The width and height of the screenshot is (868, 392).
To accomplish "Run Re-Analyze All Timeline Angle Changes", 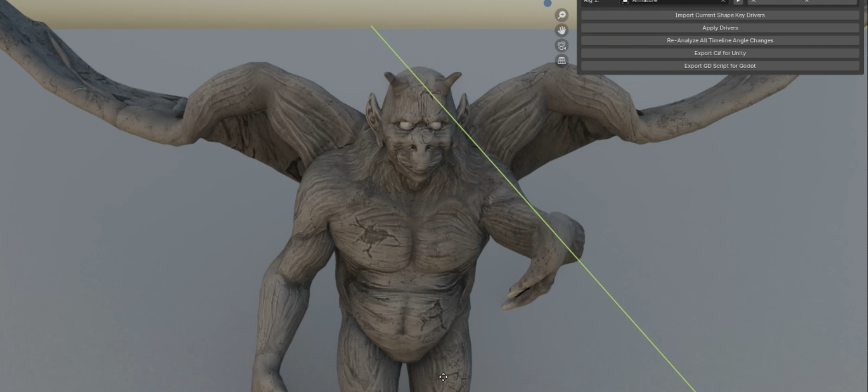I will click(x=720, y=40).
